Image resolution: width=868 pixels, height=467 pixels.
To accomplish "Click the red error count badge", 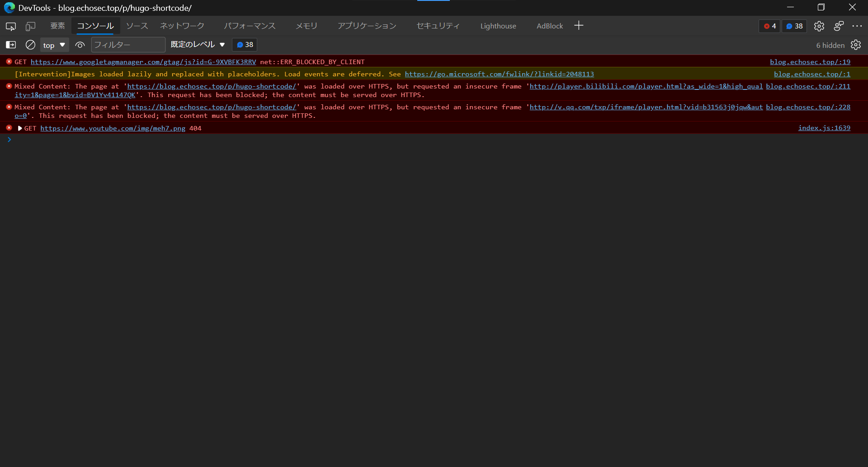I will click(769, 26).
